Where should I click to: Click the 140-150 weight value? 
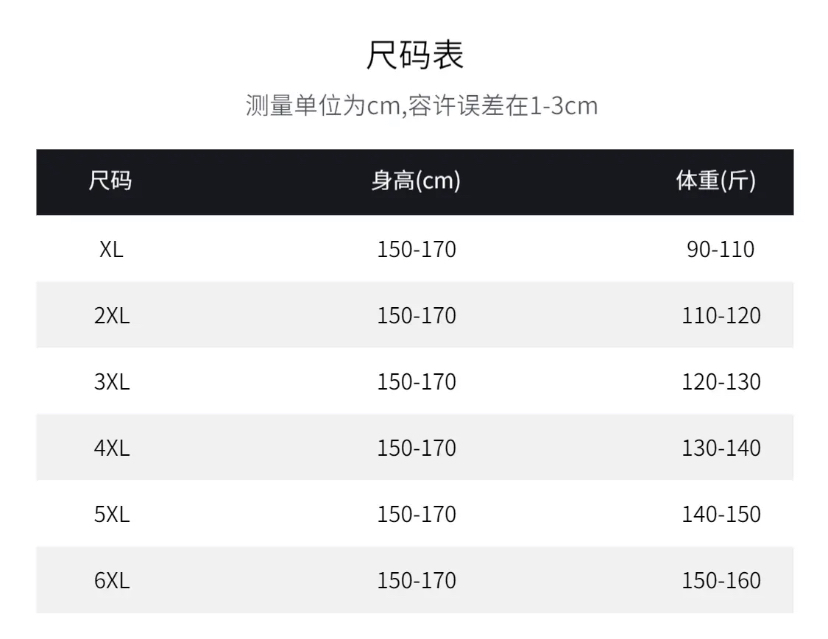click(x=721, y=514)
